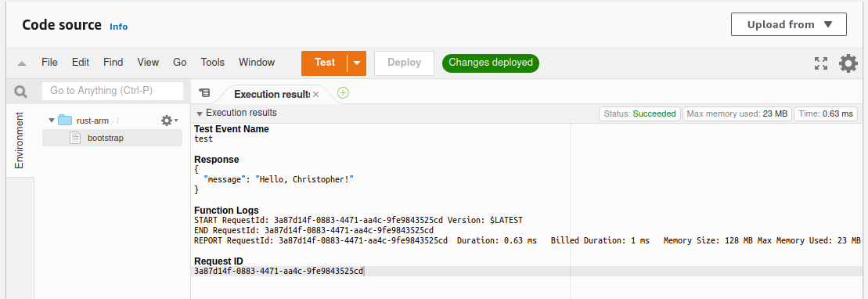Open the Edit menu
This screenshot has width=868, height=299.
coord(81,63)
